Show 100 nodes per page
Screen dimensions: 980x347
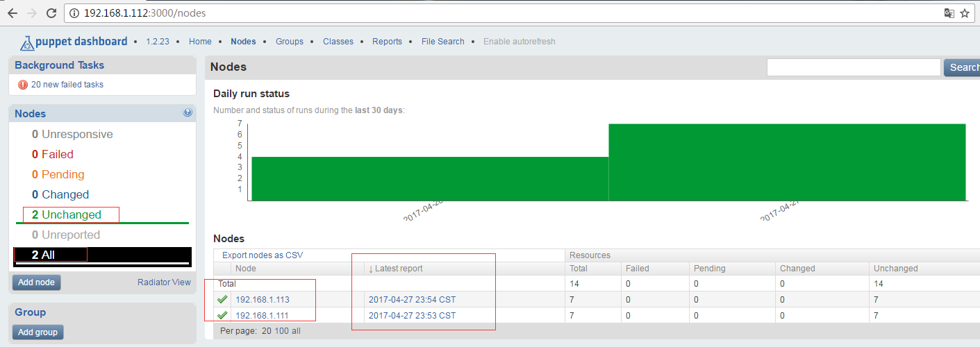[x=282, y=331]
